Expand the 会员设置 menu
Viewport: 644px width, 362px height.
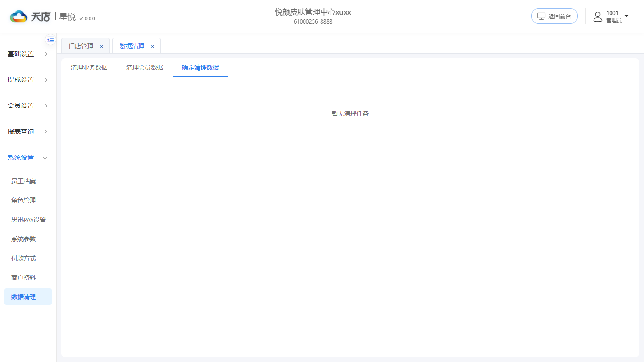point(28,106)
